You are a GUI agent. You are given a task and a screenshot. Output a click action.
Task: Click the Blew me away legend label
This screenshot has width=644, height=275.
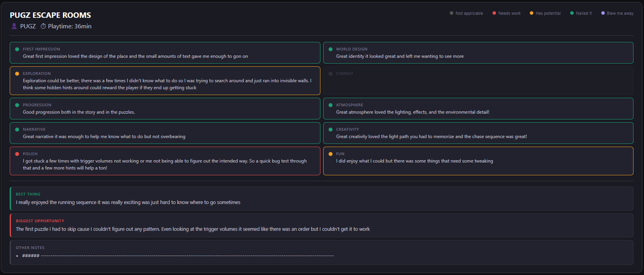(x=620, y=13)
